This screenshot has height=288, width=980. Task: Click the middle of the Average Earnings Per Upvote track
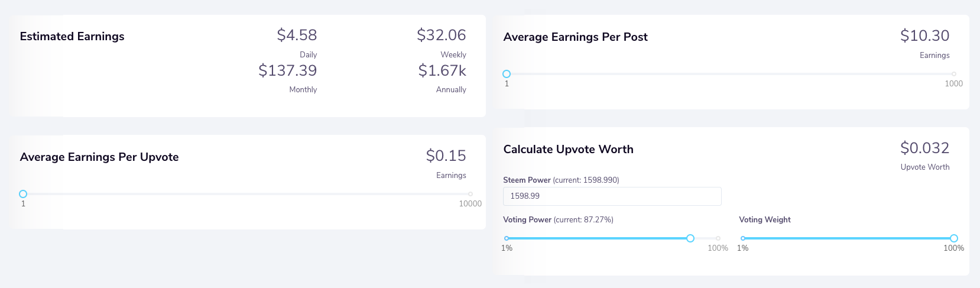pyautogui.click(x=246, y=194)
